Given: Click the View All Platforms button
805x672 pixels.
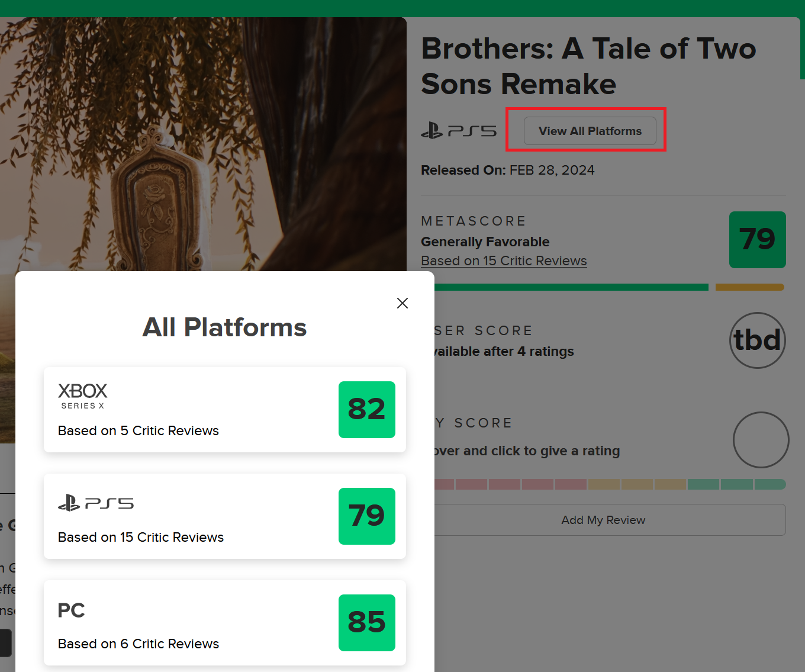Looking at the screenshot, I should coord(590,131).
